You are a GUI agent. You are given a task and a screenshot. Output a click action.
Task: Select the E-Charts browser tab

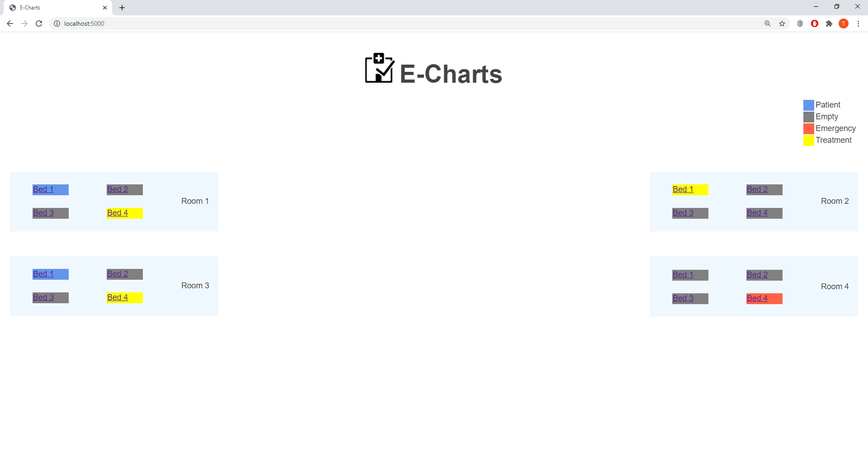(54, 8)
